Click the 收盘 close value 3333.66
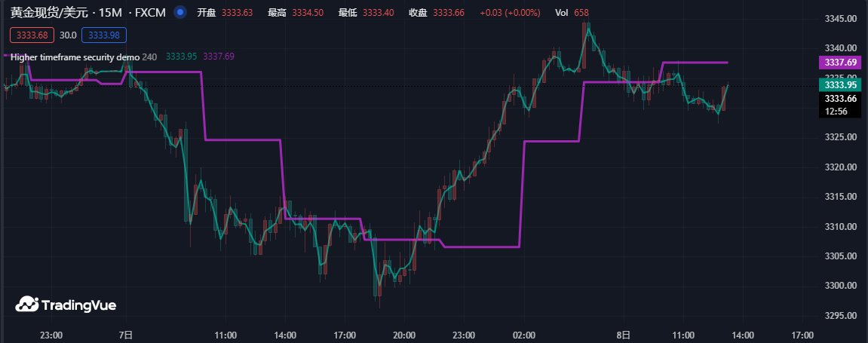Screen dimensions: 868x343 (x=459, y=13)
